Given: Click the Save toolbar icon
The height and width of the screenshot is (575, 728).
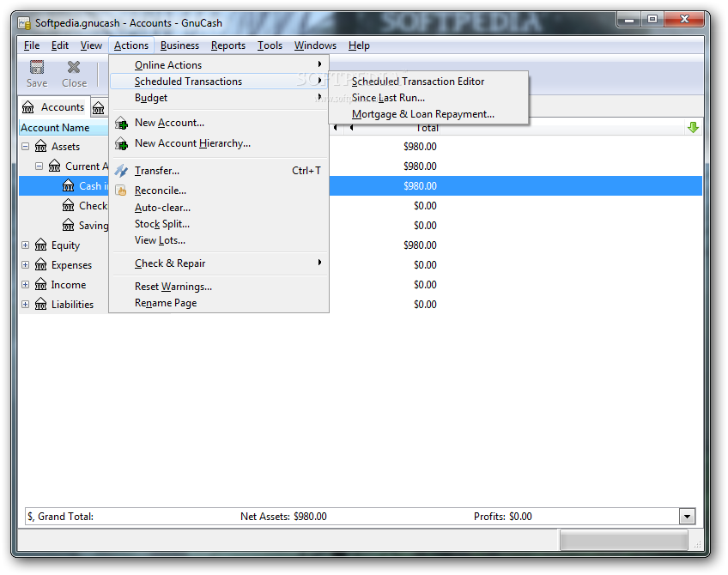Looking at the screenshot, I should (37, 67).
